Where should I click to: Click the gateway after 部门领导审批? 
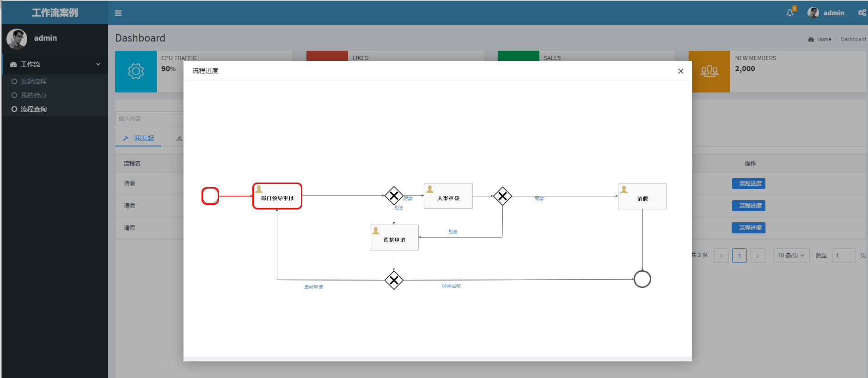pyautogui.click(x=394, y=196)
